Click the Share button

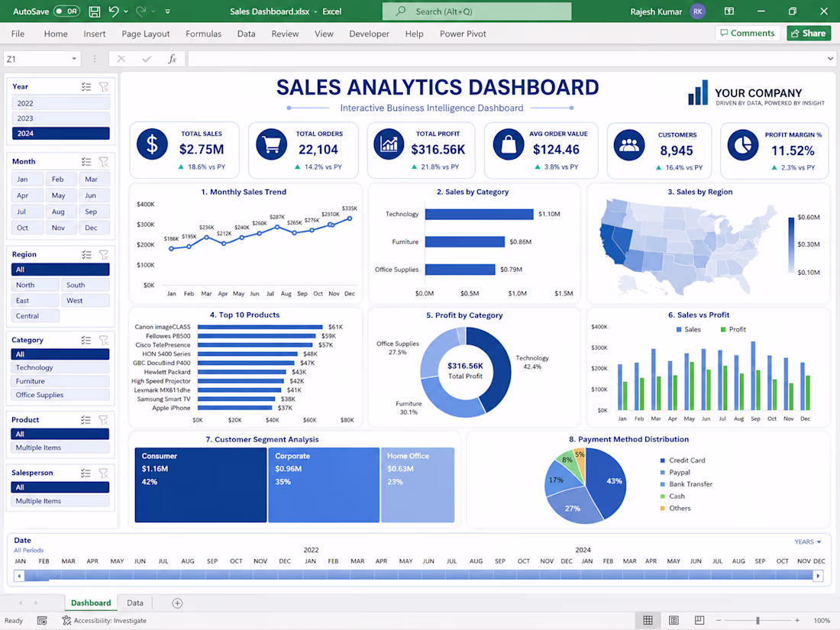coord(809,33)
